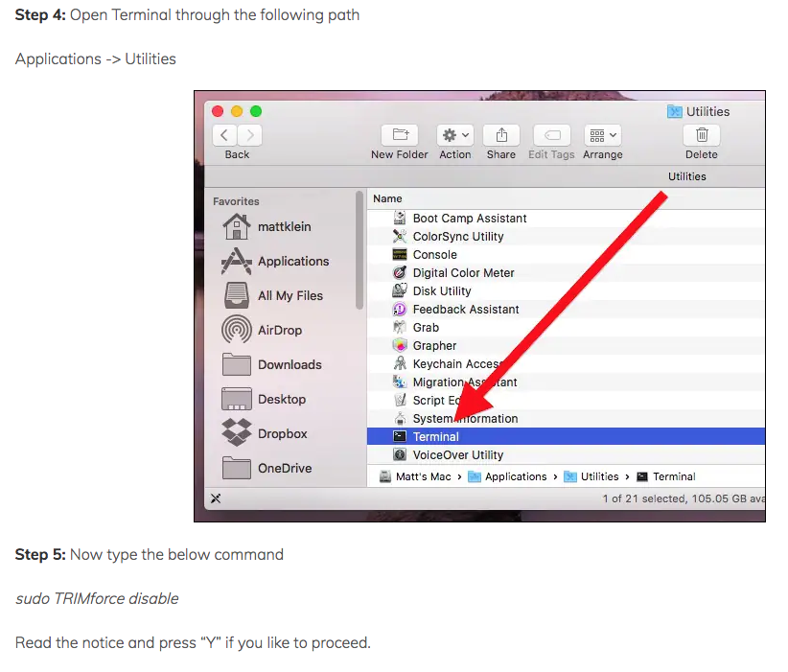Select Boot Camp Assistant in list

[566, 219]
